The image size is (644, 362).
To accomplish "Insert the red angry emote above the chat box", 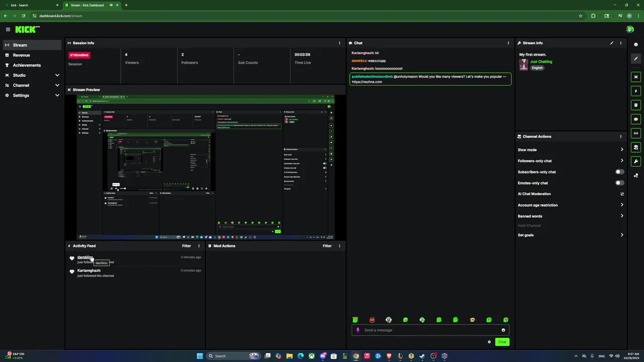I will point(372,320).
